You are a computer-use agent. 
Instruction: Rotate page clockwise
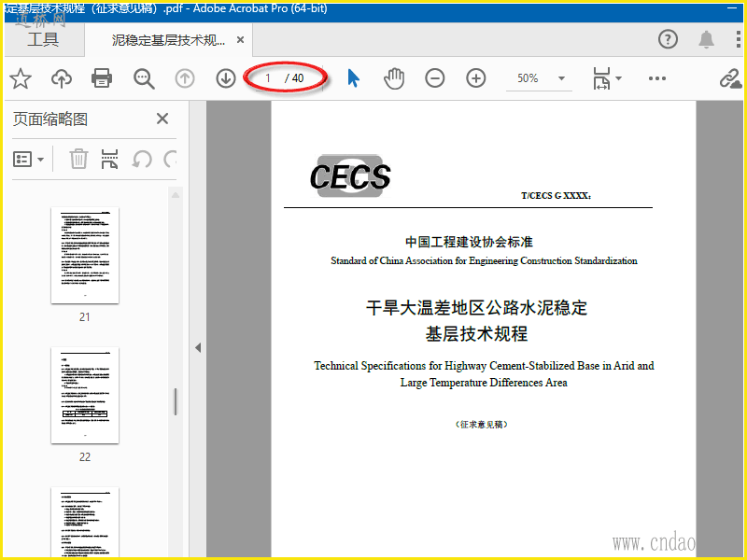tap(170, 159)
